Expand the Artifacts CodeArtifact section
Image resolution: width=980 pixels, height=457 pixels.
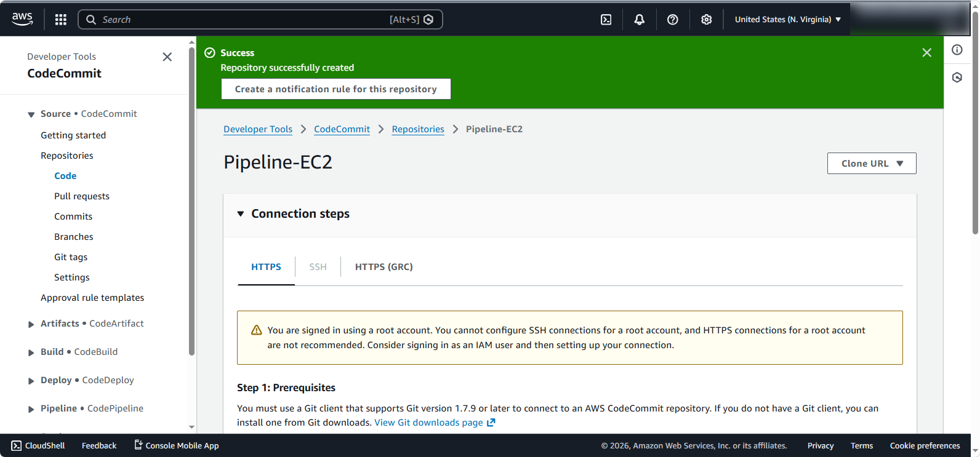[31, 324]
